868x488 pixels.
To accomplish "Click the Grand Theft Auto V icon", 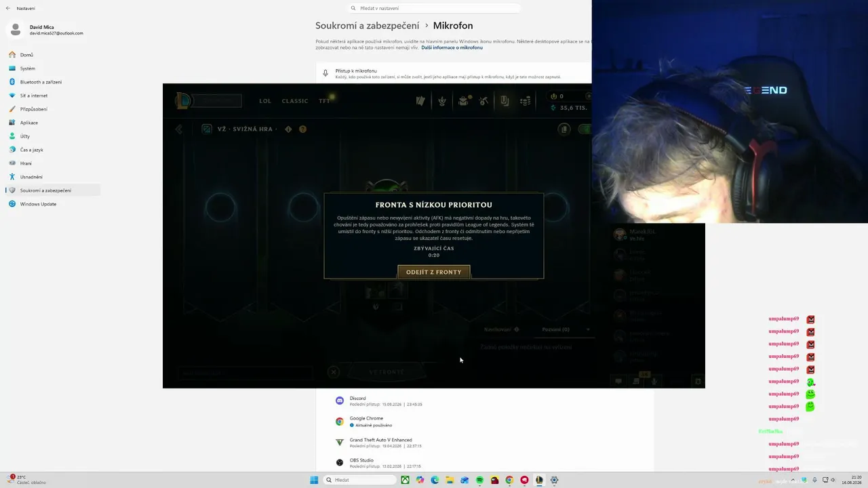I will coord(340,442).
